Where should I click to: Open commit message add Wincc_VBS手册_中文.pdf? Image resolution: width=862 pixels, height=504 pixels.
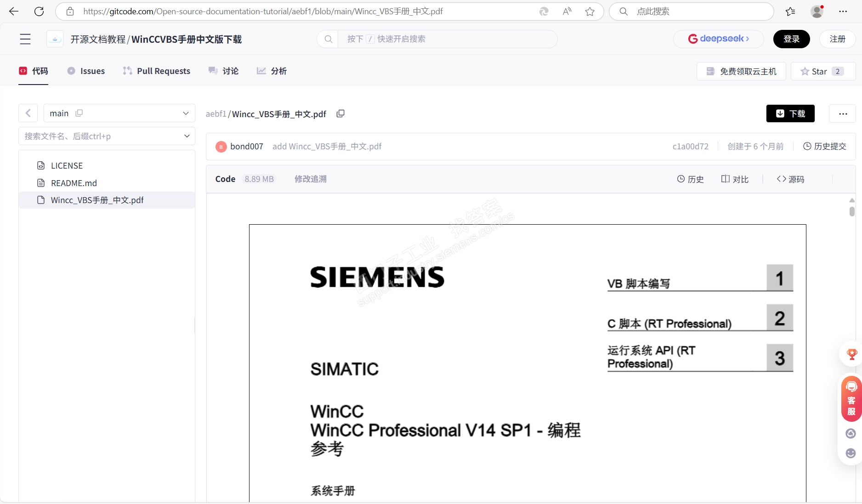[x=327, y=147]
